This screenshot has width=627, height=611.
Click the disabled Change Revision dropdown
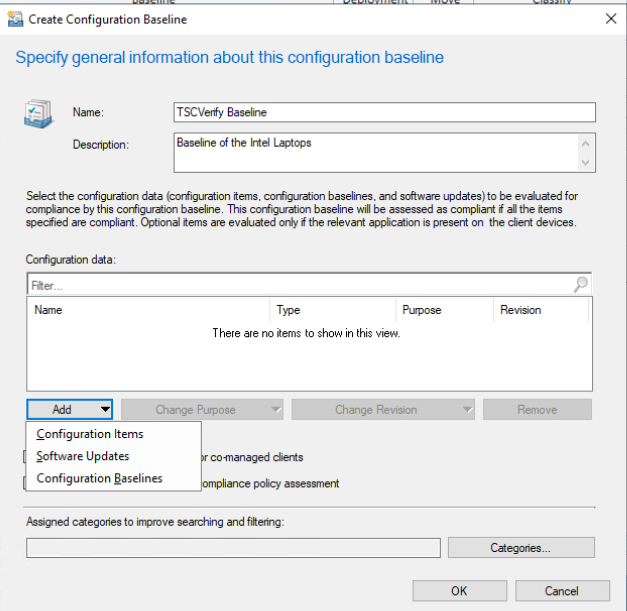[x=383, y=409]
